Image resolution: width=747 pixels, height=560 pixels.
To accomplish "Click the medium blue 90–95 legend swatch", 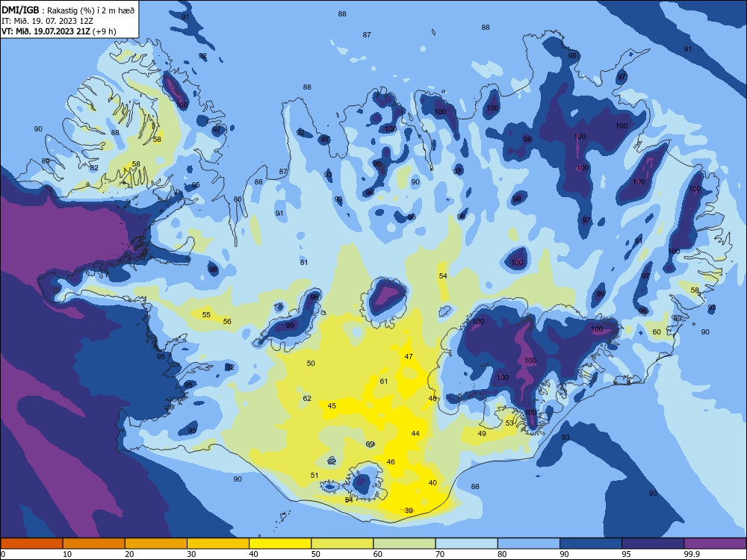I will pos(591,544).
